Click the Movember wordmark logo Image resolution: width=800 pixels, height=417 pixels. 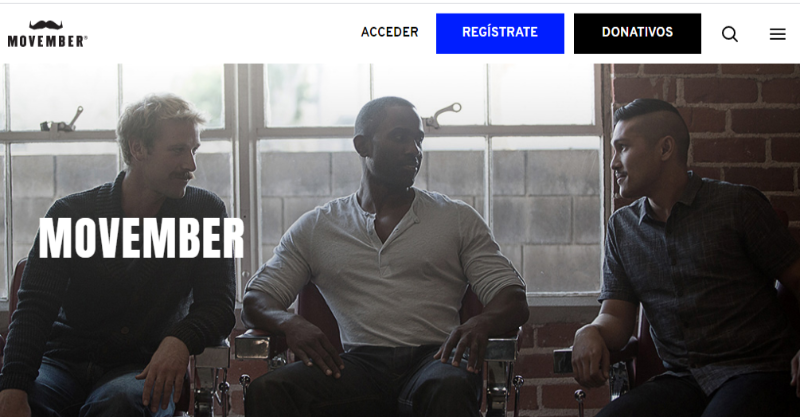click(x=47, y=41)
